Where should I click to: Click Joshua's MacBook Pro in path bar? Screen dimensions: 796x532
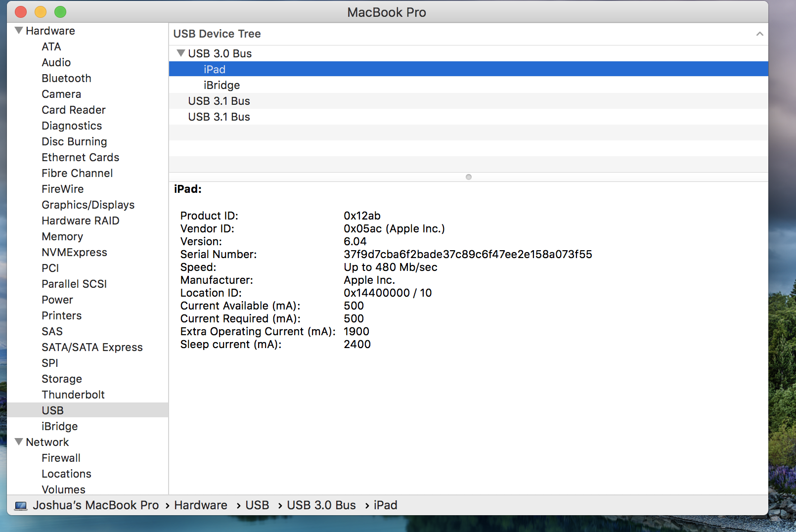(x=96, y=505)
